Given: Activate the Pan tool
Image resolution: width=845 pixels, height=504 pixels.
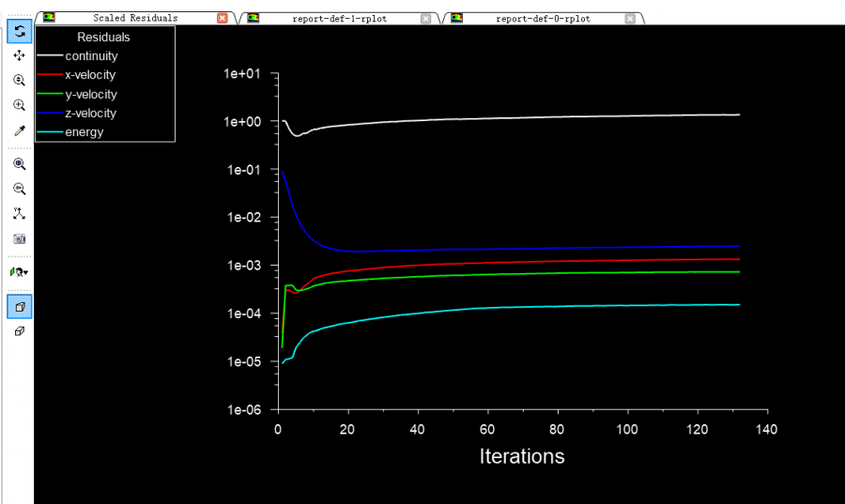Looking at the screenshot, I should (x=19, y=56).
